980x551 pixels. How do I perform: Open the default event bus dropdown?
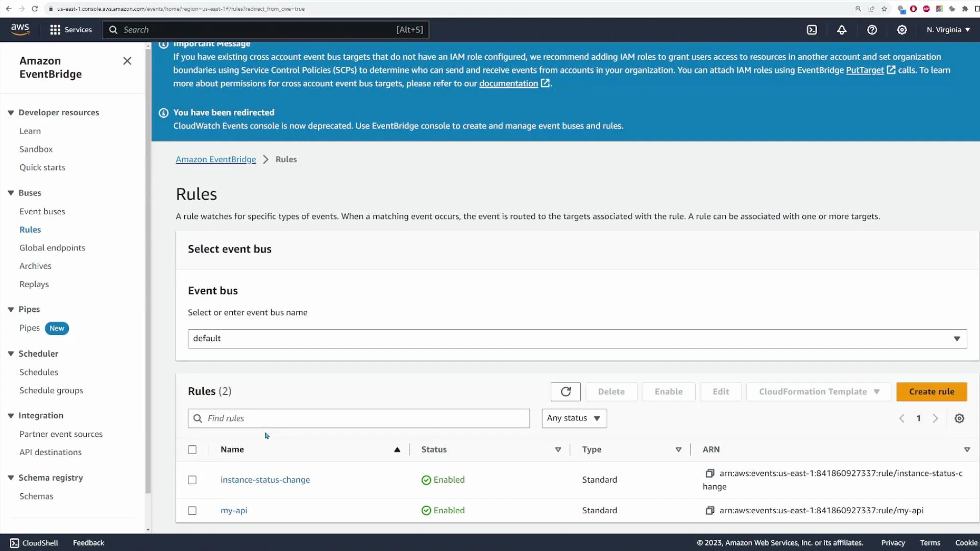957,338
